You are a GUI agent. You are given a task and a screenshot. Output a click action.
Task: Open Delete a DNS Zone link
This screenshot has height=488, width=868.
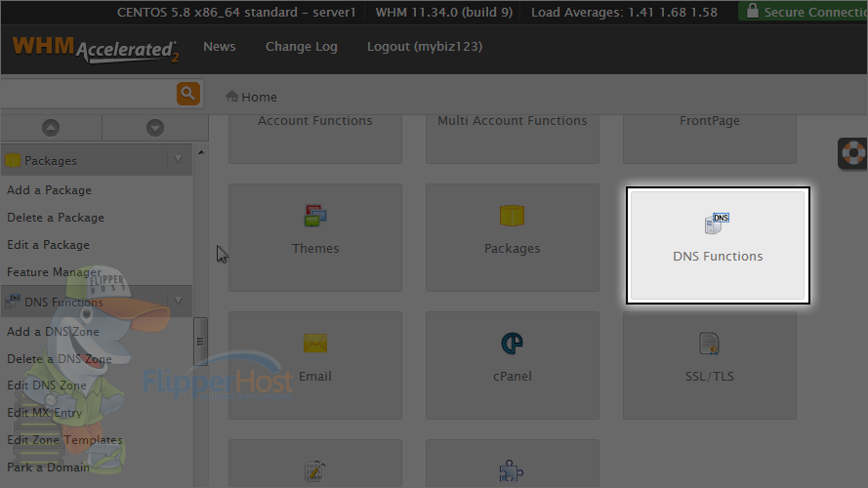(x=60, y=358)
